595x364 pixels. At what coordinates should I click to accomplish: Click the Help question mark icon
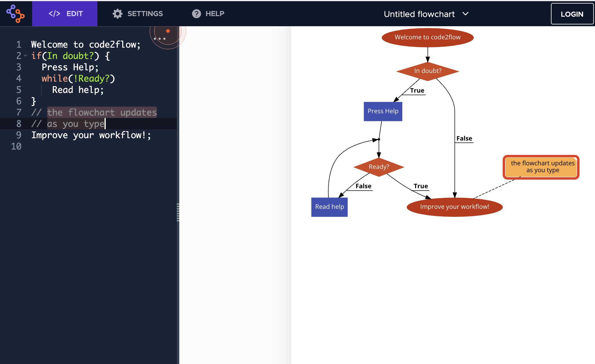196,14
